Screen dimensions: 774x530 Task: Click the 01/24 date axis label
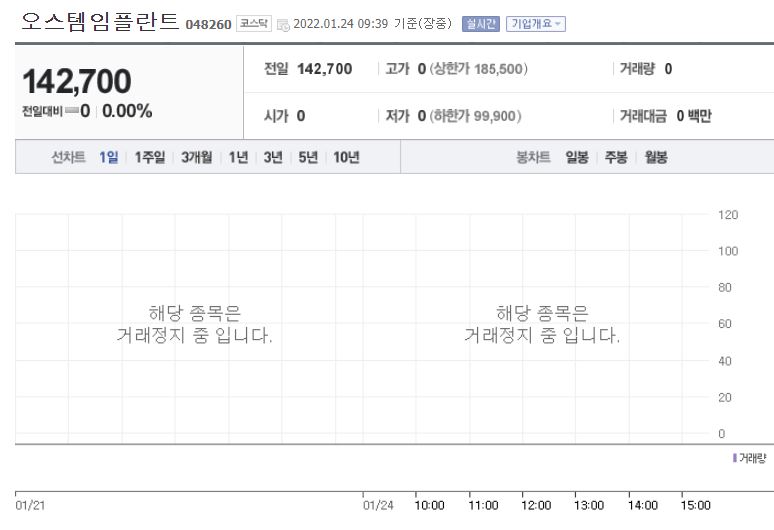coord(378,505)
